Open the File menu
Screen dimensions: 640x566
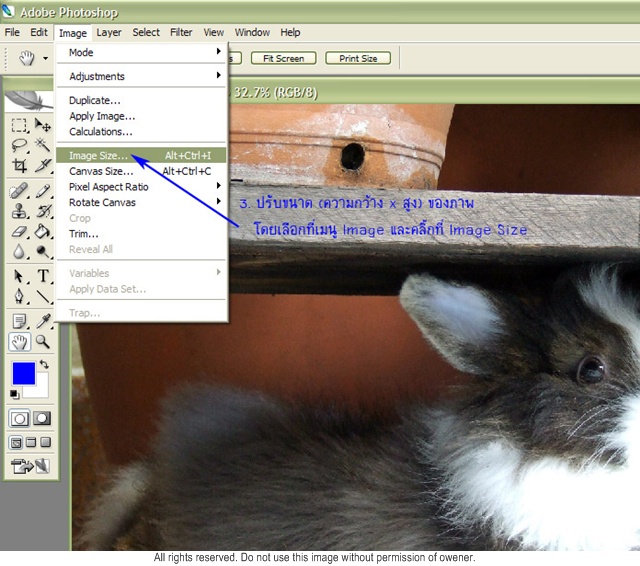pyautogui.click(x=12, y=32)
